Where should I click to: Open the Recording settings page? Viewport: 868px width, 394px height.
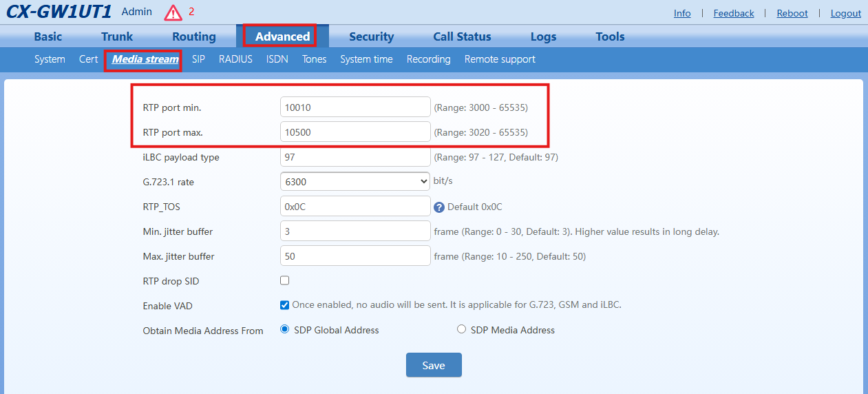[x=428, y=59]
